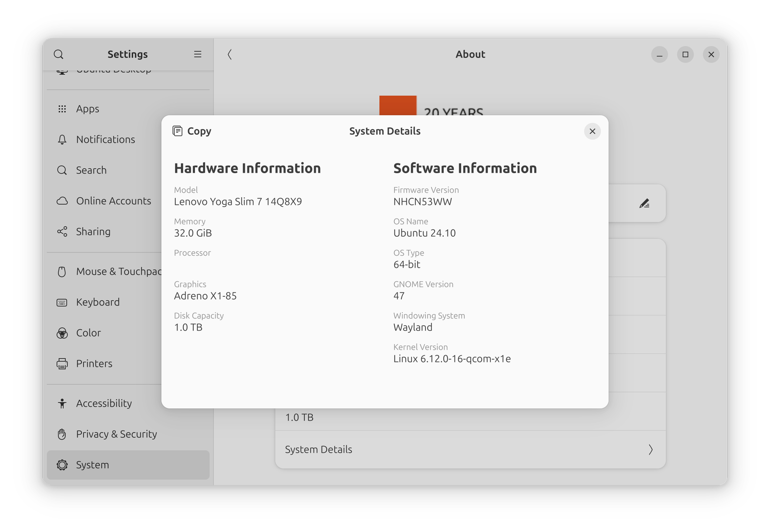The width and height of the screenshot is (770, 532).
Task: Click the Color icon in sidebar
Action: coord(62,333)
